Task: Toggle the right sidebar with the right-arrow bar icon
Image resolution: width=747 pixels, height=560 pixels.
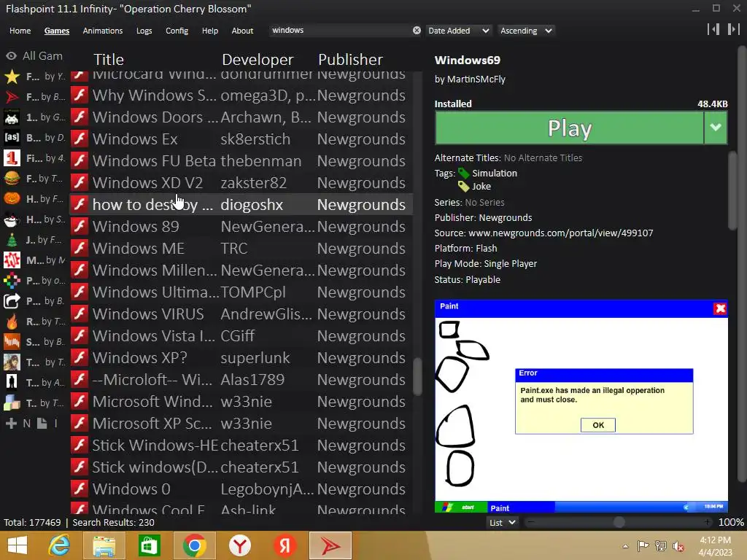Action: click(733, 29)
